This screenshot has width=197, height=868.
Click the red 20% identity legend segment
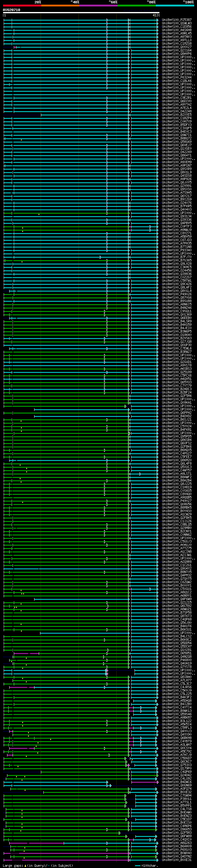(22, 6)
